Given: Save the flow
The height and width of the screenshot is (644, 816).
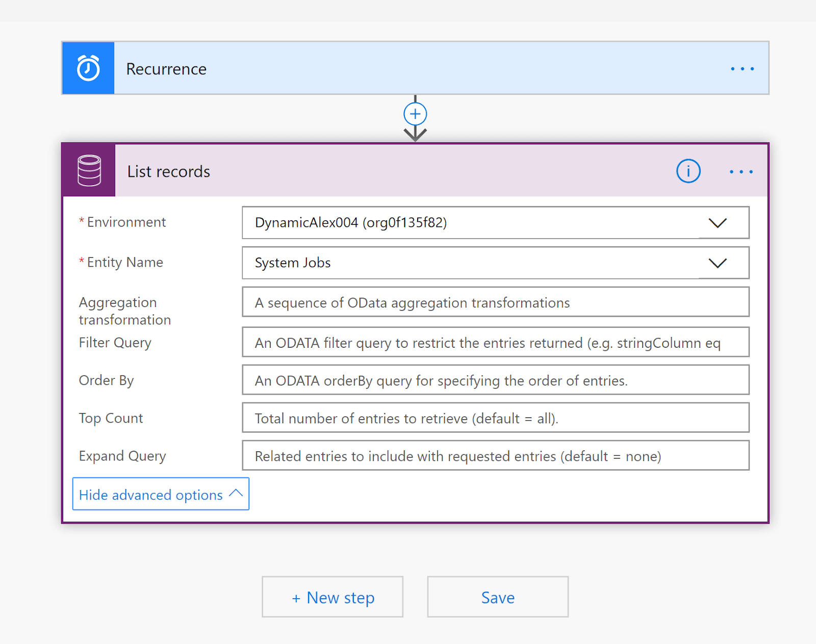Looking at the screenshot, I should pyautogui.click(x=497, y=597).
